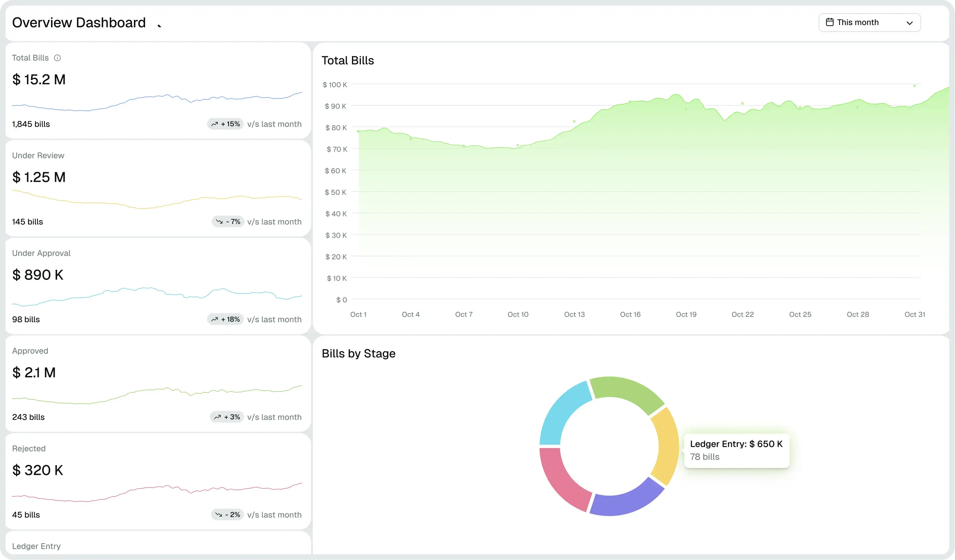
Task: Expand the date range chevron arrow
Action: 910,23
